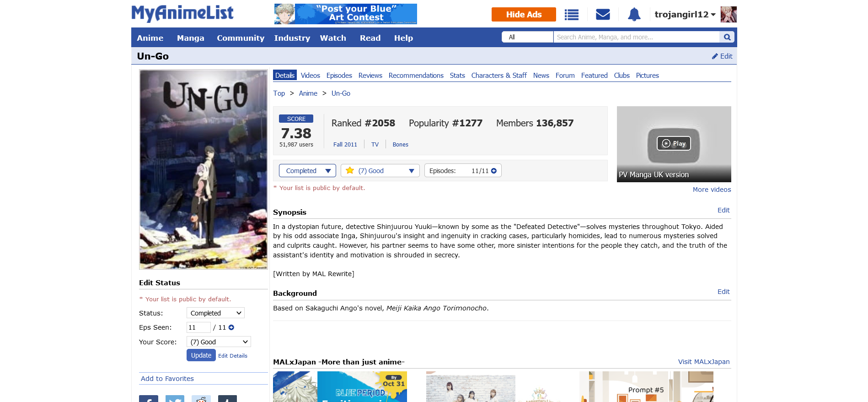Switch to the Episodes tab

339,76
